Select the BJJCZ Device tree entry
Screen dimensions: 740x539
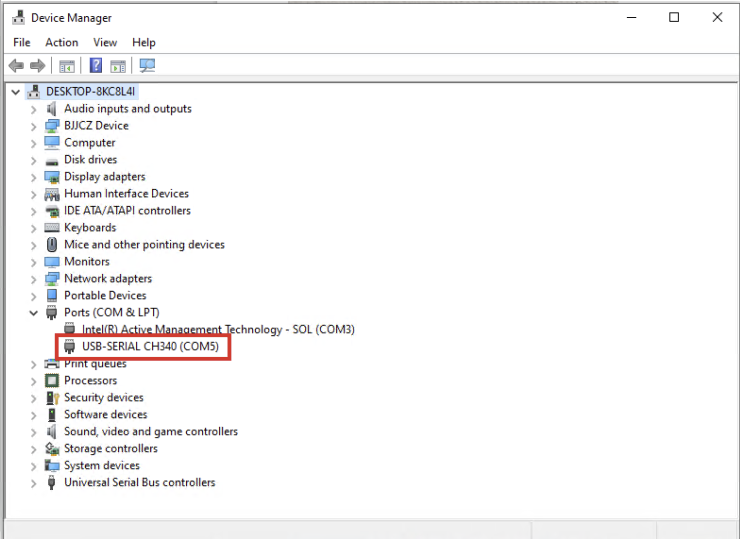pyautogui.click(x=96, y=126)
